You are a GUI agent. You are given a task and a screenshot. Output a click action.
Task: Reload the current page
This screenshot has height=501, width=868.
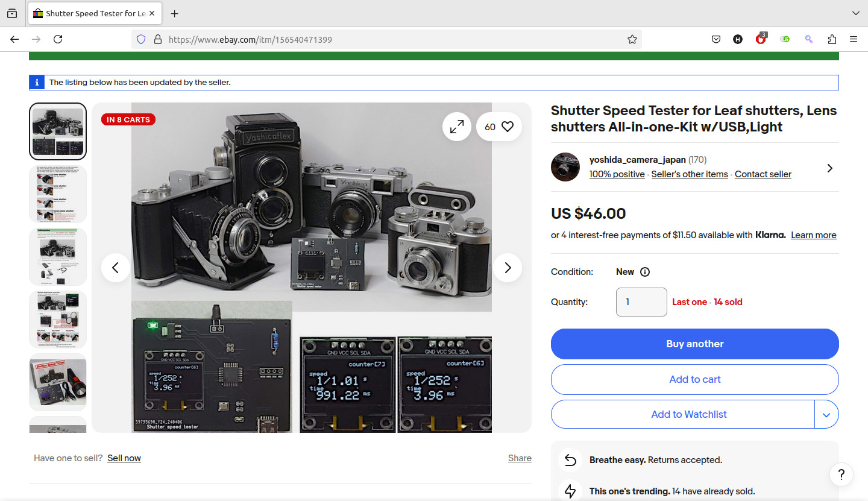pos(58,39)
